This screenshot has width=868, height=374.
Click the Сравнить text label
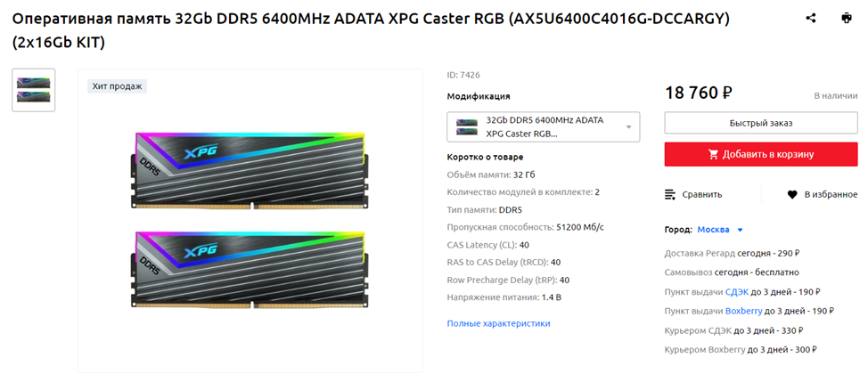pyautogui.click(x=702, y=195)
